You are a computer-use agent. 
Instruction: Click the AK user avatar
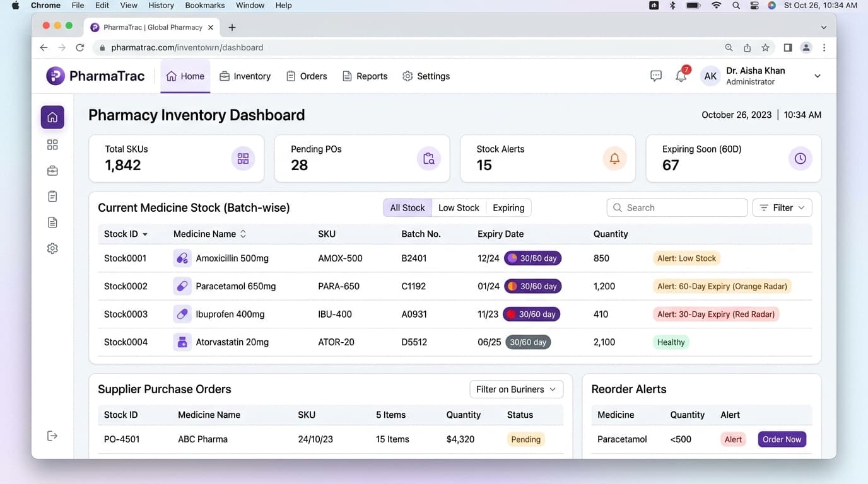tap(710, 76)
